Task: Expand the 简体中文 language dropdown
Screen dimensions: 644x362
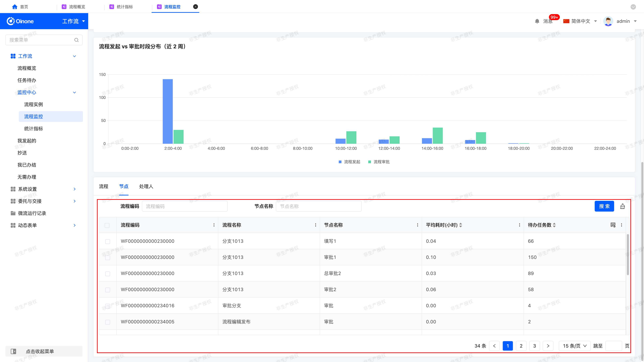Action: click(x=580, y=21)
